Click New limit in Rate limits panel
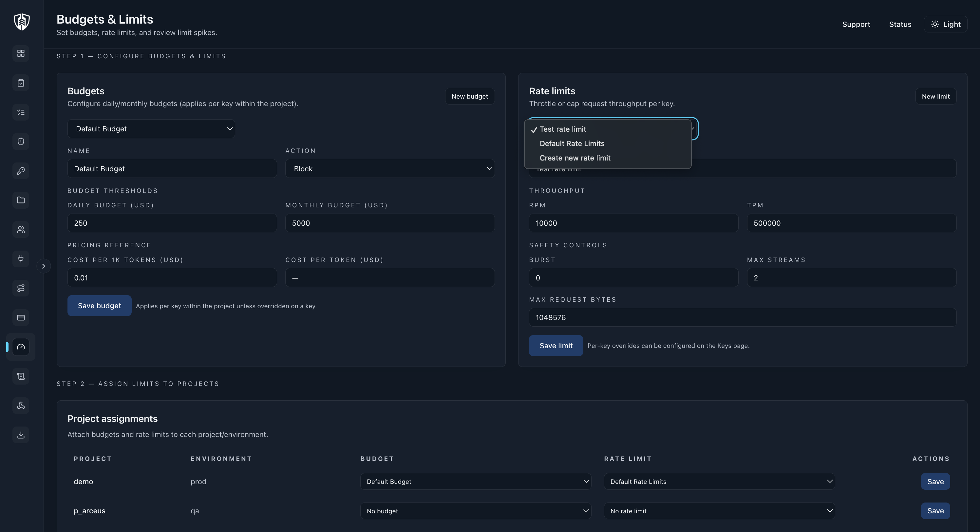980x532 pixels. pos(935,96)
